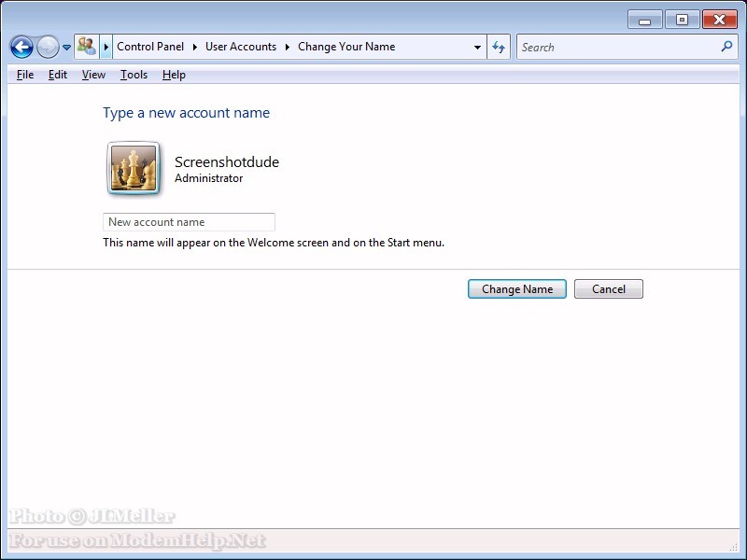Screen dimensions: 747x560
Task: Click the Type a new account name heading
Action: tap(186, 113)
